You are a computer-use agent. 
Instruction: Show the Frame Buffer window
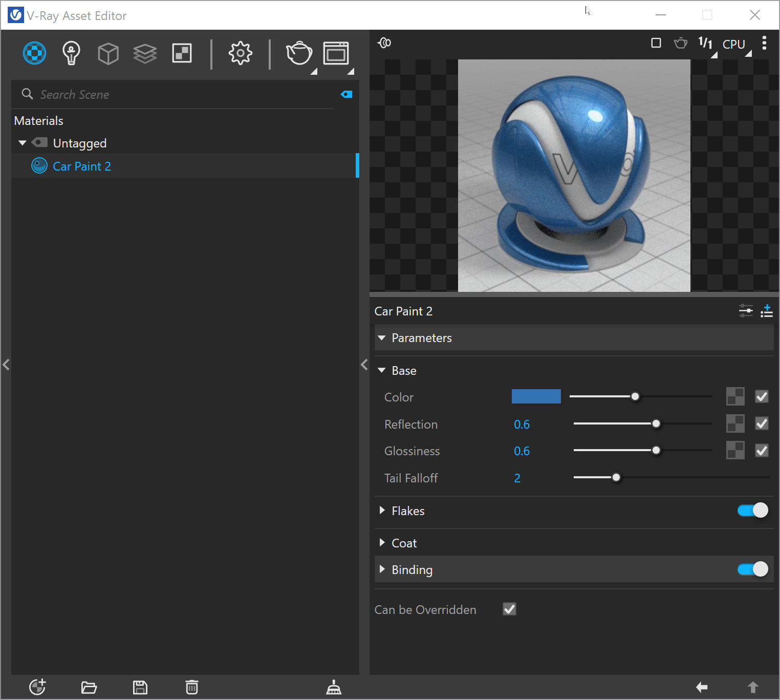[336, 53]
